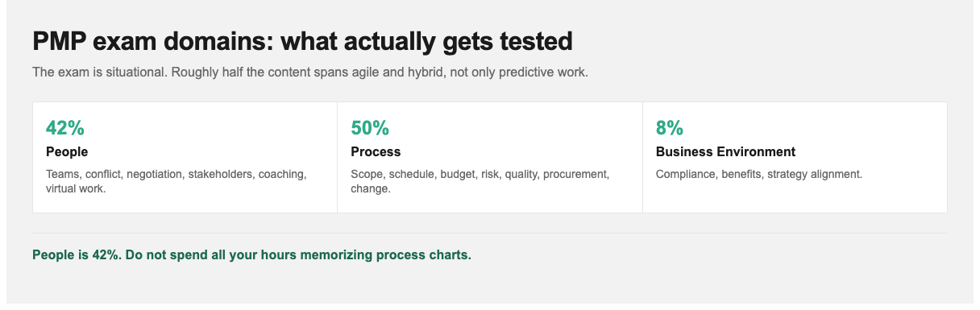Screen dimensions: 980x310
Task: Click the PMP exam domains heading
Action: (x=302, y=41)
